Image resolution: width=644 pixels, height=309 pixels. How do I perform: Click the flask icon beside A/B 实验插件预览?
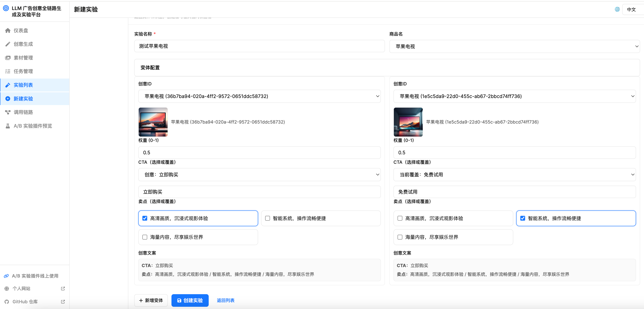click(8, 126)
